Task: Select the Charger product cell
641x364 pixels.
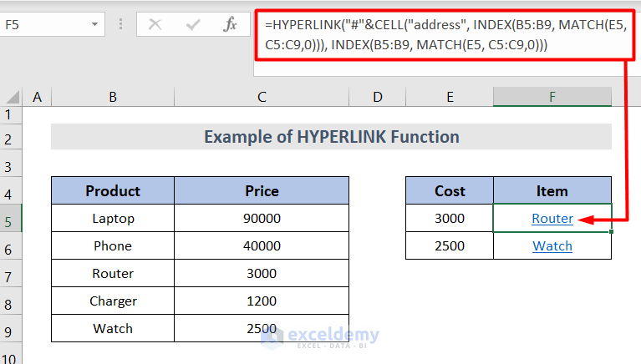Action: coord(113,301)
